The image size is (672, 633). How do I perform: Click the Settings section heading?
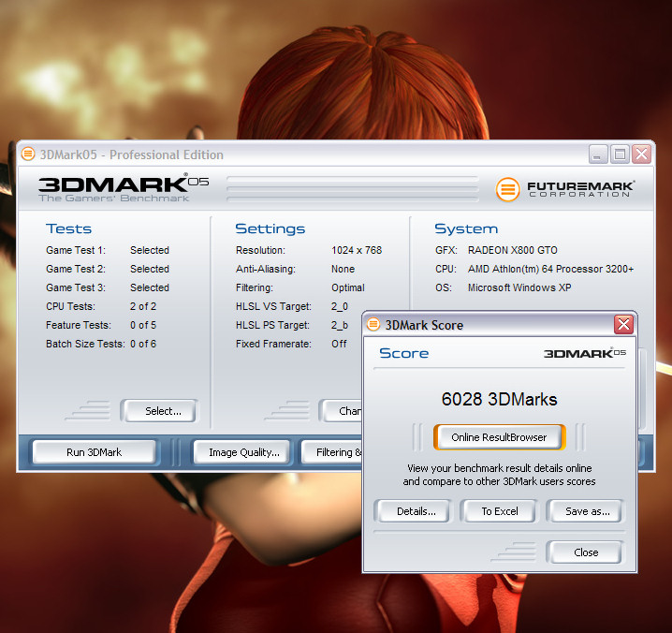[x=270, y=229]
